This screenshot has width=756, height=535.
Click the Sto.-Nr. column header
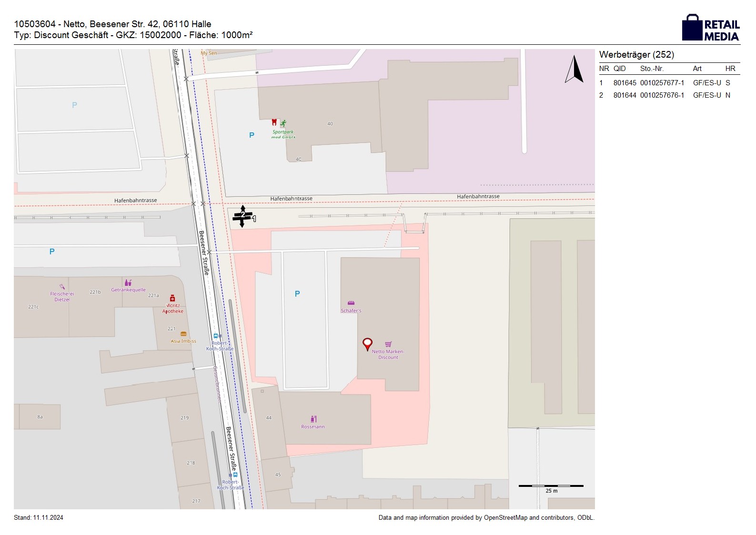click(652, 69)
